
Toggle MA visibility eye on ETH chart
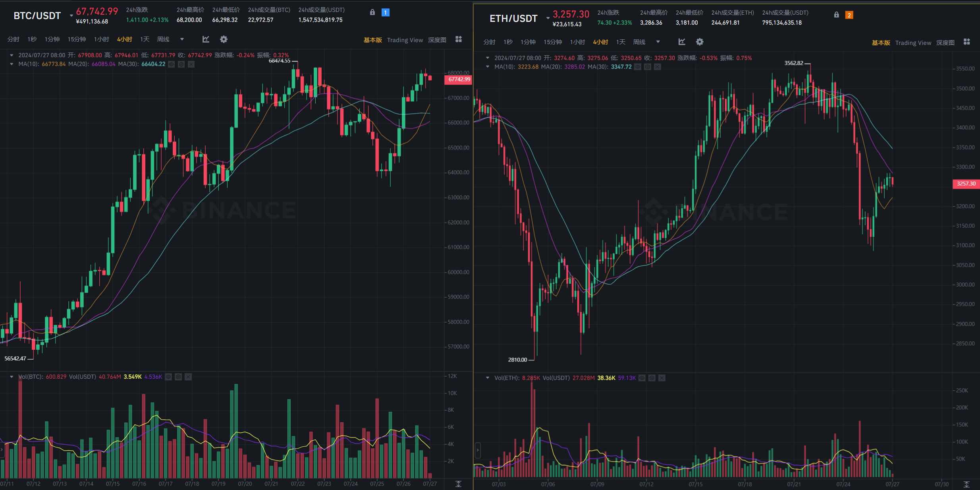click(x=637, y=67)
